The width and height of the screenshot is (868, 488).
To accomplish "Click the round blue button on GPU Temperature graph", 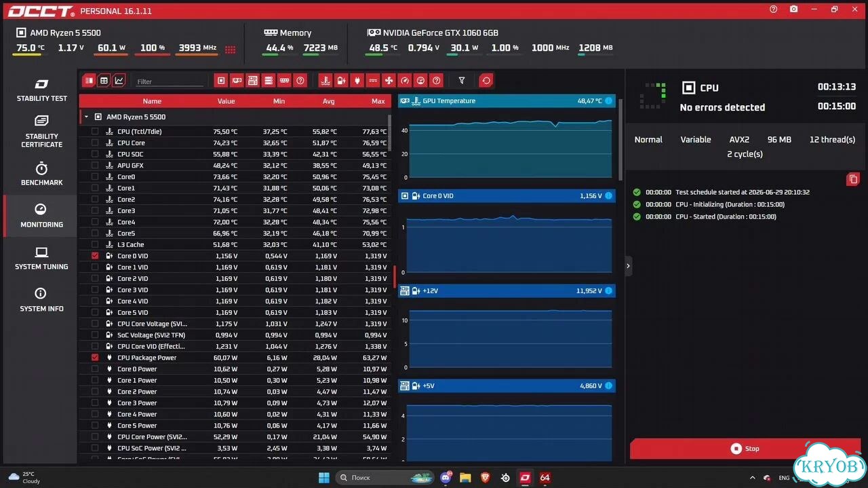I will tap(608, 100).
